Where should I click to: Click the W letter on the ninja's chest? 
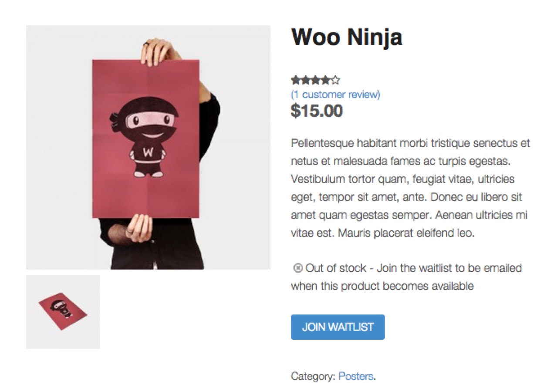[149, 153]
